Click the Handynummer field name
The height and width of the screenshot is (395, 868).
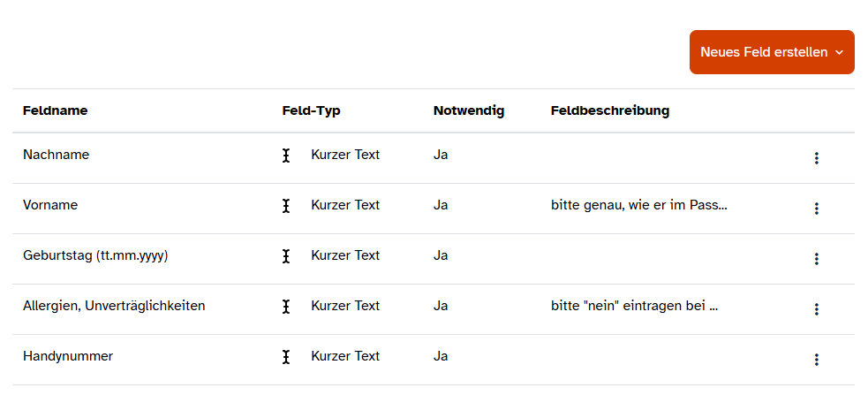tap(68, 356)
